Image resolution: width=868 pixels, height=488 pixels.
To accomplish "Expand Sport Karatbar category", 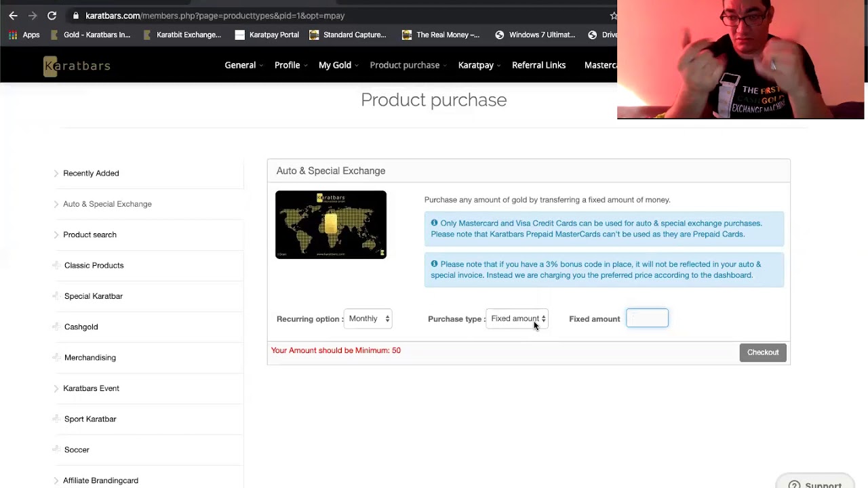I will 90,419.
